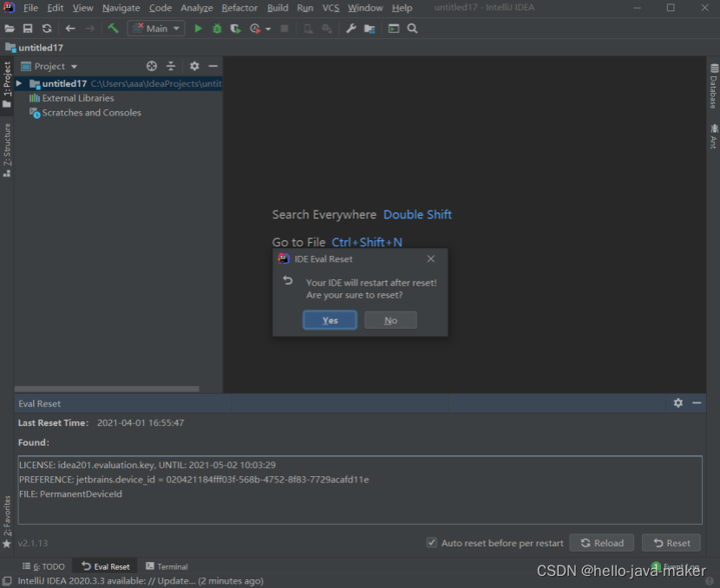Image resolution: width=720 pixels, height=588 pixels.
Task: Open the Structure side tab
Action: click(x=7, y=150)
